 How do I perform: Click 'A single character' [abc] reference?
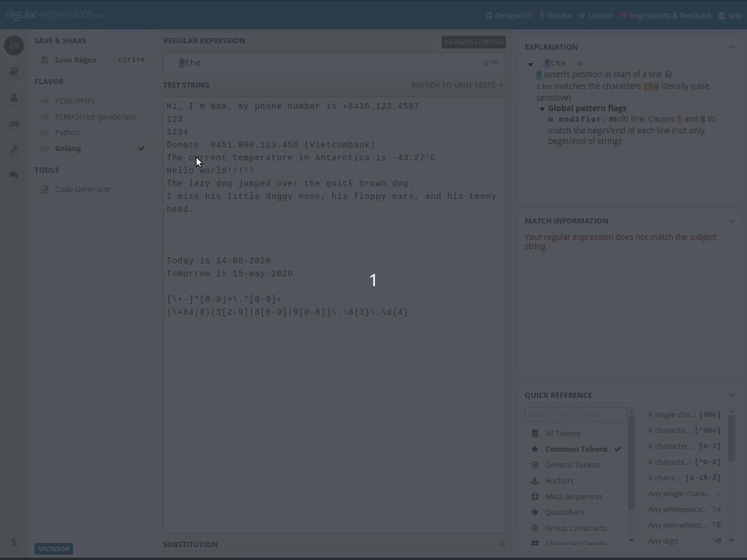[684, 414]
